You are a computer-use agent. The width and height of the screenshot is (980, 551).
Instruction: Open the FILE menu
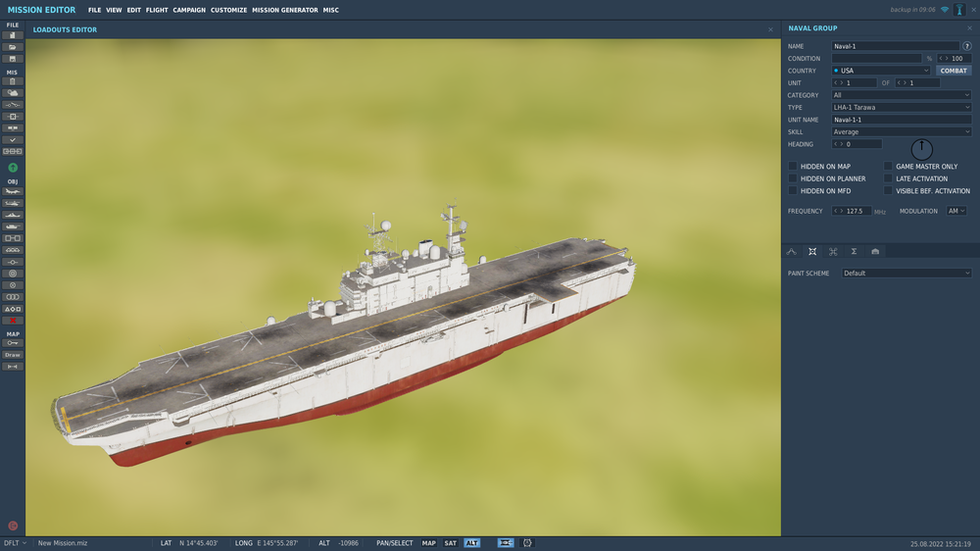click(x=94, y=10)
